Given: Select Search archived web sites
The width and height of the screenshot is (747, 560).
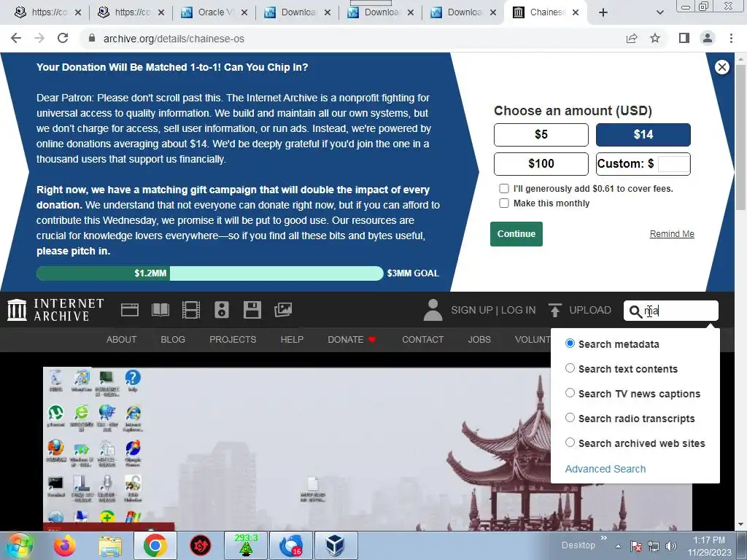Looking at the screenshot, I should 570,443.
